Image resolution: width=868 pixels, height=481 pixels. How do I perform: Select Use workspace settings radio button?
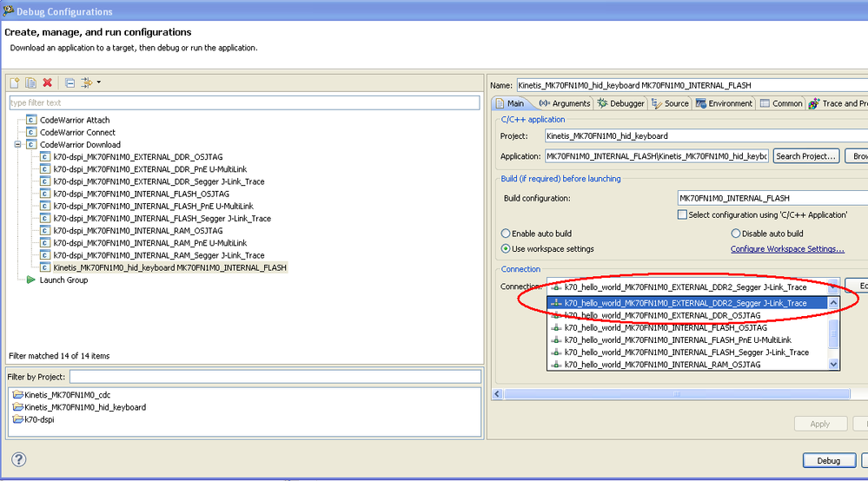[506, 249]
